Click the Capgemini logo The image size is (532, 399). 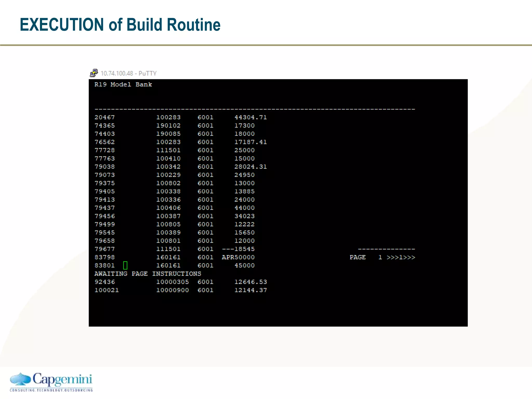click(51, 382)
